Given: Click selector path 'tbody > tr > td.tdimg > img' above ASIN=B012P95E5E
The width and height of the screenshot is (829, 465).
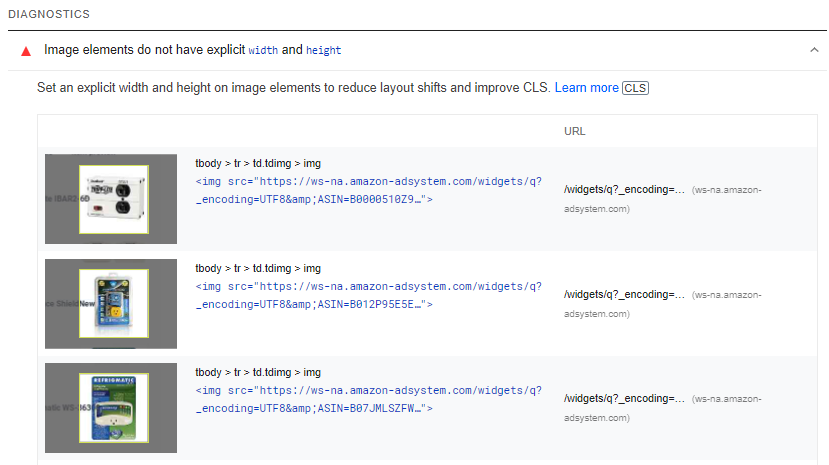Looking at the screenshot, I should (x=258, y=268).
